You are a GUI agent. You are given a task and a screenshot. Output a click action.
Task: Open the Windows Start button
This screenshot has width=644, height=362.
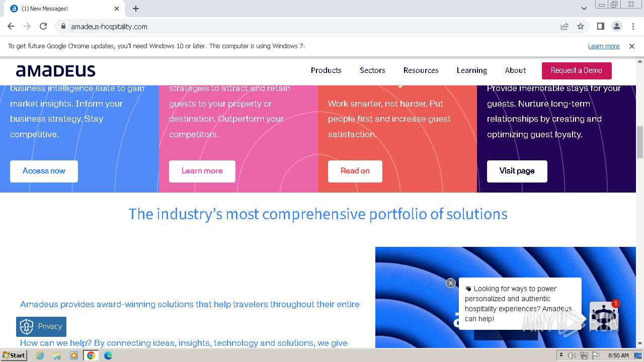14,355
